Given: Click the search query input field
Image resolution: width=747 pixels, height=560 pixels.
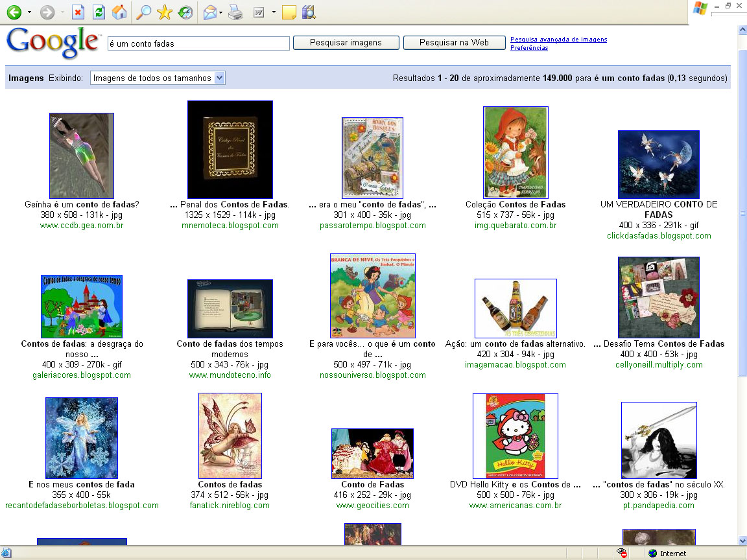Looking at the screenshot, I should point(198,43).
